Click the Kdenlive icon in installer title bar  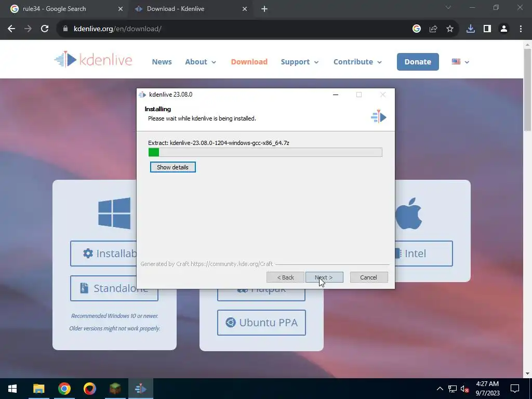pyautogui.click(x=142, y=95)
